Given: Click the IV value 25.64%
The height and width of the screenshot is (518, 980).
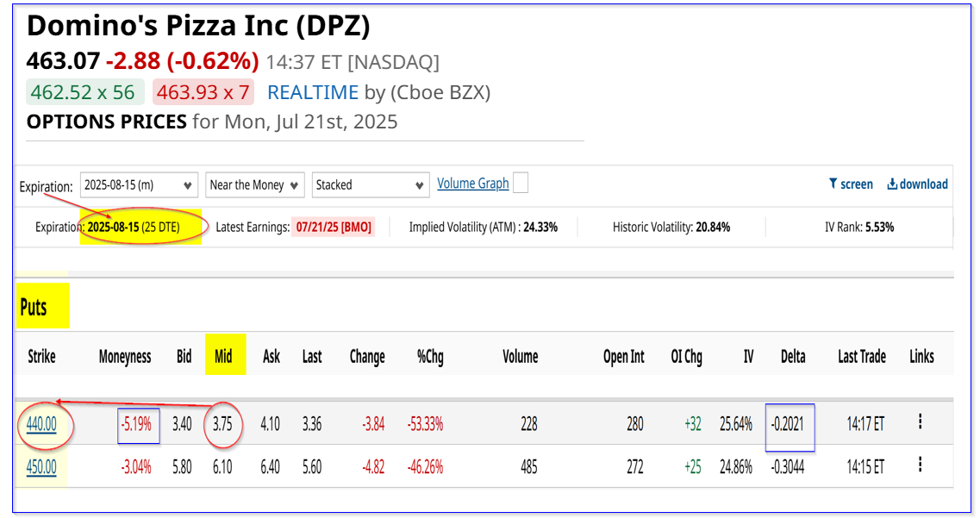Looking at the screenshot, I should tap(735, 424).
